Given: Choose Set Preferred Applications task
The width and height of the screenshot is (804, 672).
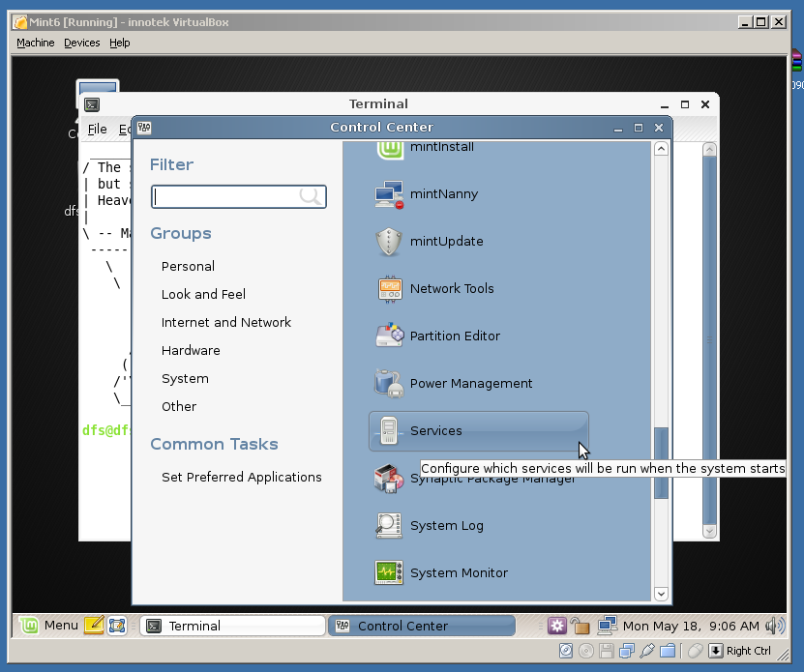Looking at the screenshot, I should coord(241,478).
